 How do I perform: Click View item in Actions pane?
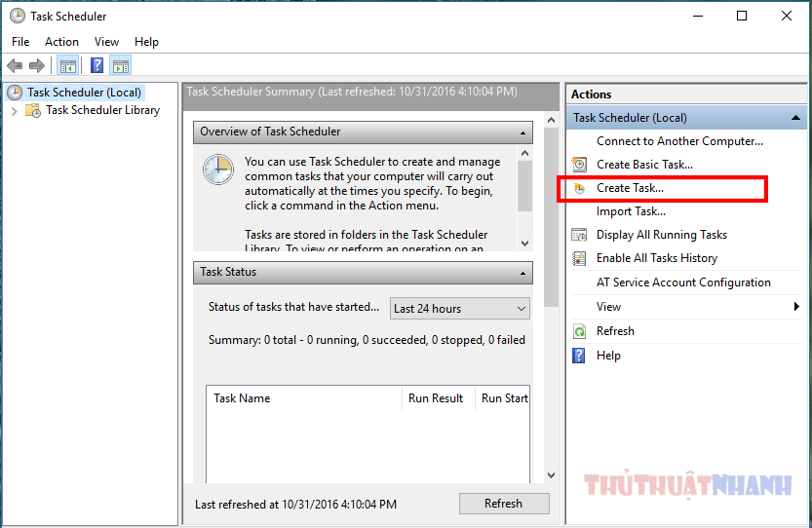(608, 307)
